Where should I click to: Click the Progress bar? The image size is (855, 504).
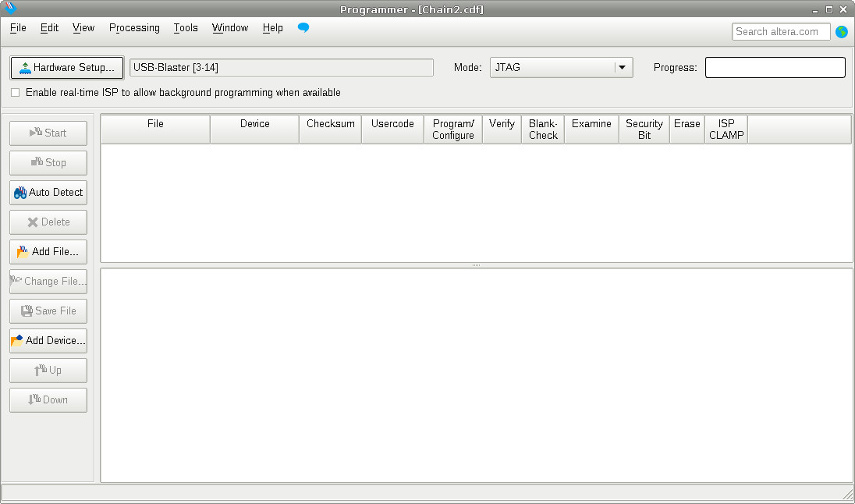click(x=775, y=68)
